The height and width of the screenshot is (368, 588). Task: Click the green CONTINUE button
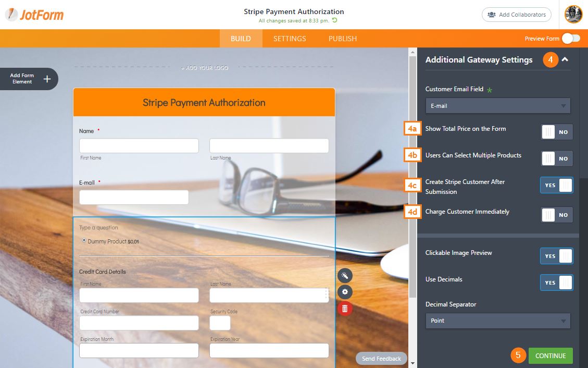[x=551, y=355]
